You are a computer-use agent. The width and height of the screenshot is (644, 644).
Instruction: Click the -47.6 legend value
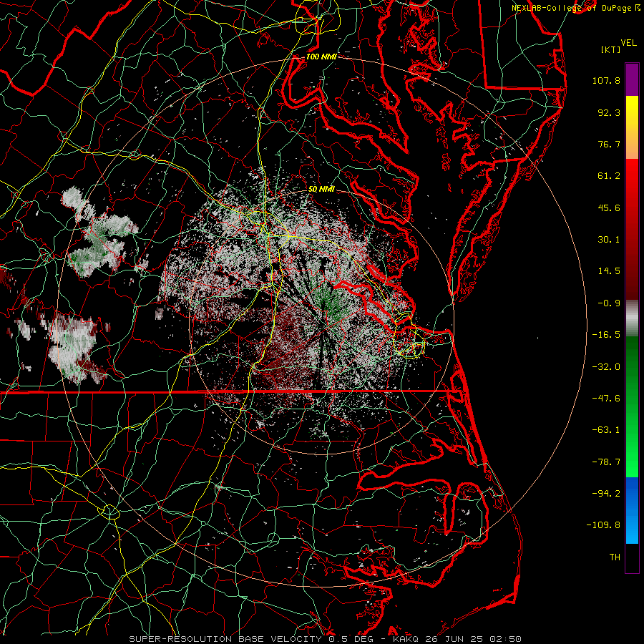point(606,399)
